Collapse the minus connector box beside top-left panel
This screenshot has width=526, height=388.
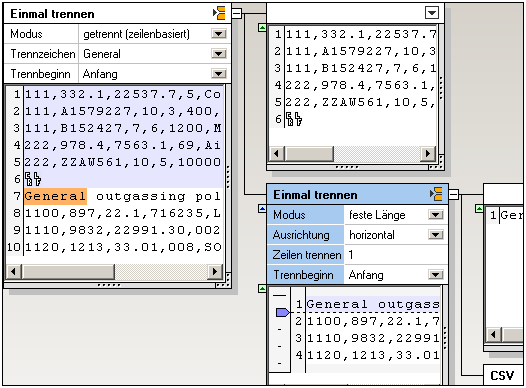[237, 14]
